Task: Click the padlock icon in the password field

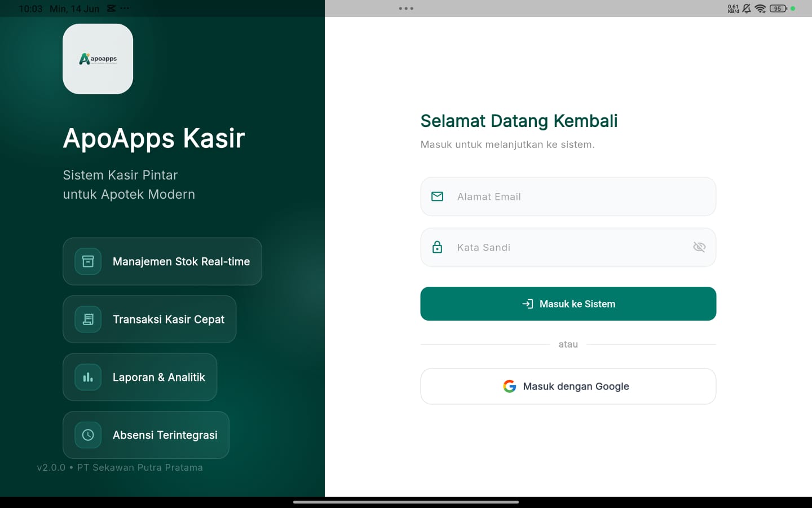Action: pos(437,247)
